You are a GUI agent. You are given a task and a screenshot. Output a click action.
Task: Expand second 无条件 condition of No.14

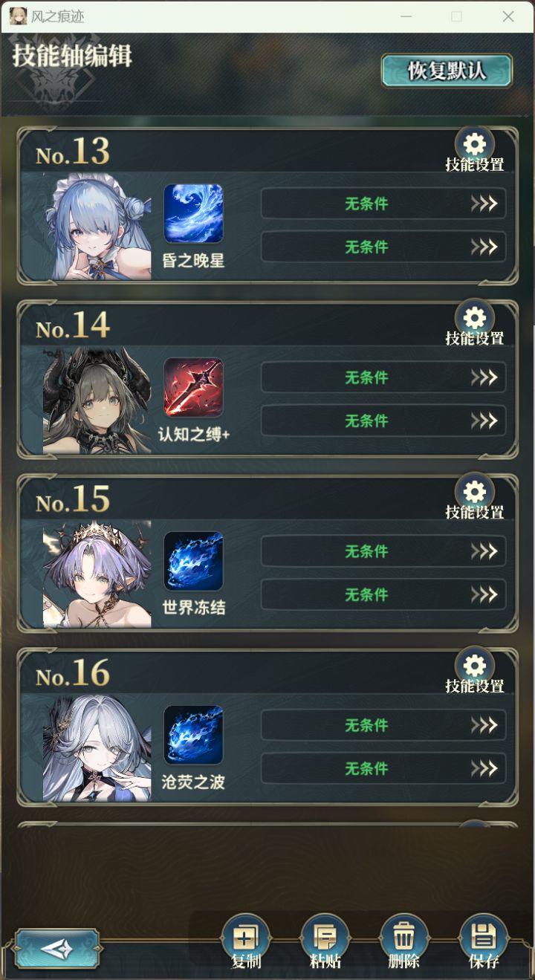coord(383,421)
